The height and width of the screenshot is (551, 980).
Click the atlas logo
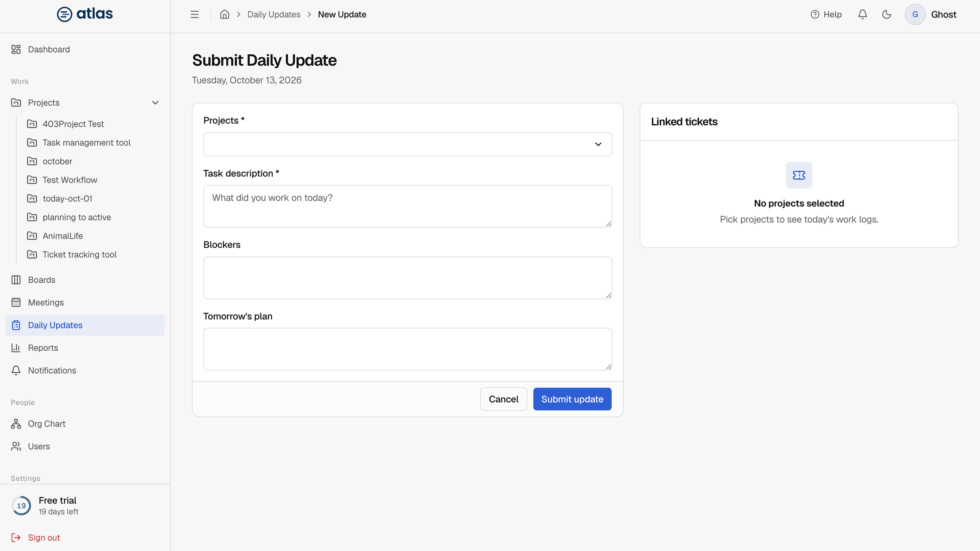(x=85, y=14)
